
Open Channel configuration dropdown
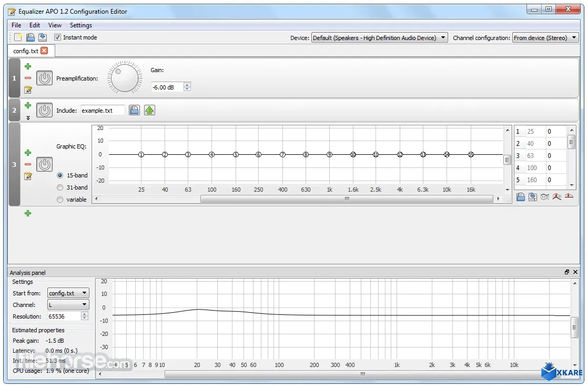tap(545, 37)
